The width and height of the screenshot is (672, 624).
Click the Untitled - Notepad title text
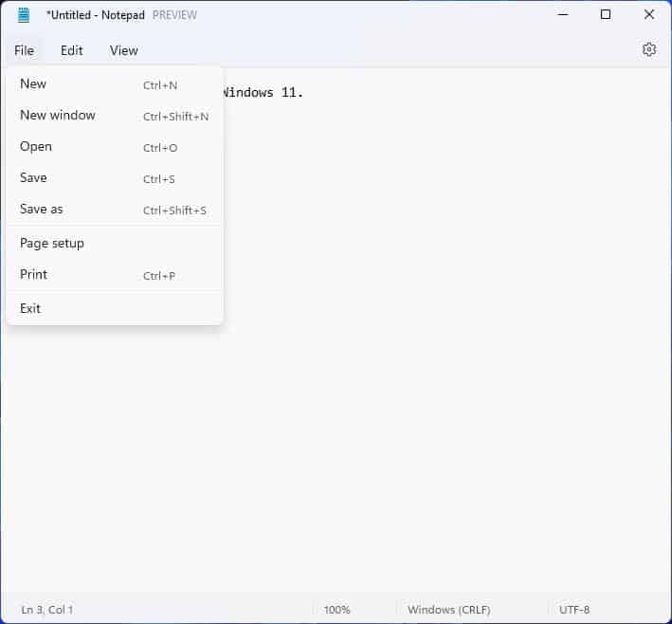coord(96,15)
